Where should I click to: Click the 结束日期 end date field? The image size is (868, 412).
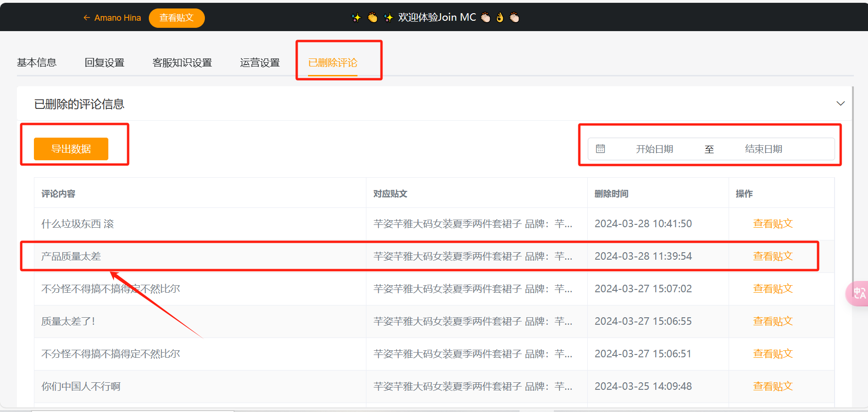tap(763, 149)
